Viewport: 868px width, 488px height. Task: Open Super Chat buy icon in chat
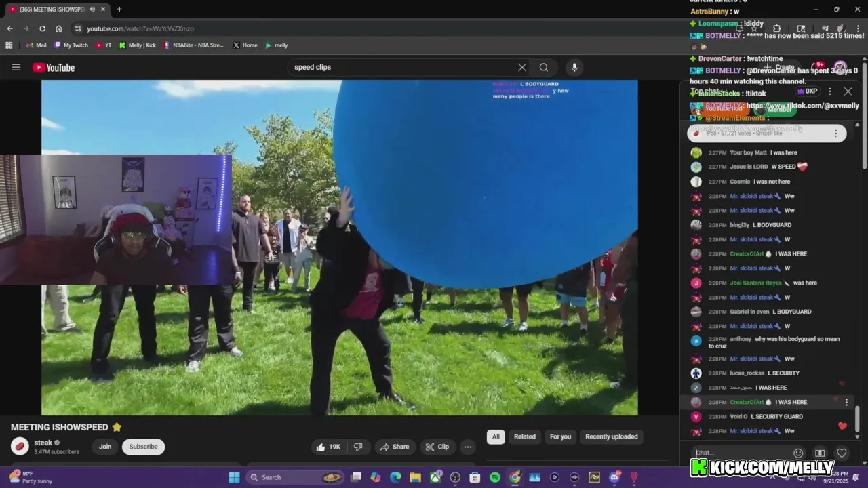click(820, 453)
